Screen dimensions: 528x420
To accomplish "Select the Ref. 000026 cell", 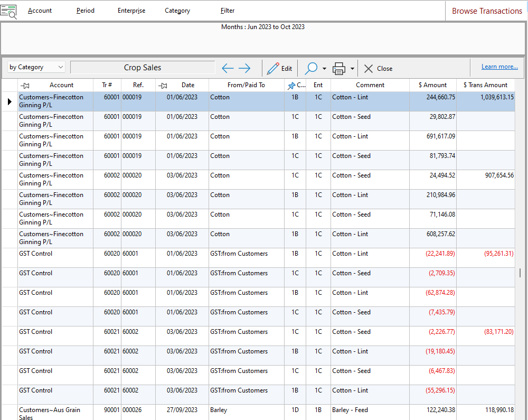I will [x=138, y=413].
